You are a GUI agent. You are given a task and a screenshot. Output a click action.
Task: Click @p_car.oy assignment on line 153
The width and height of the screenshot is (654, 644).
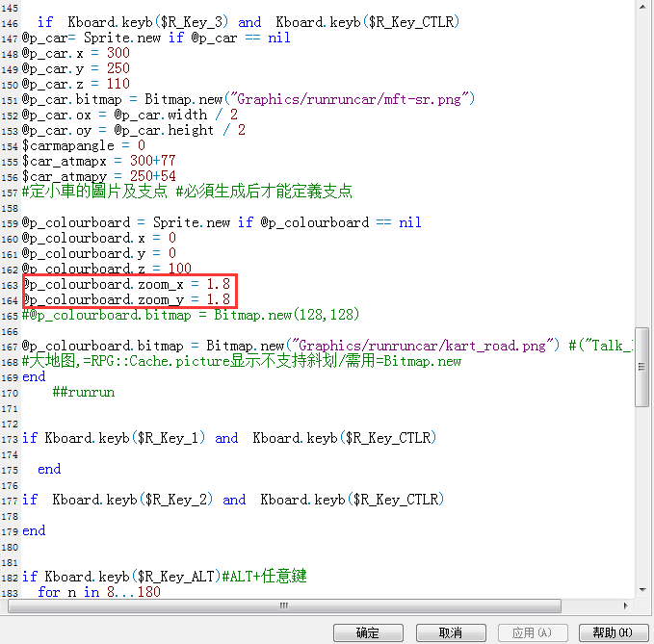[134, 130]
